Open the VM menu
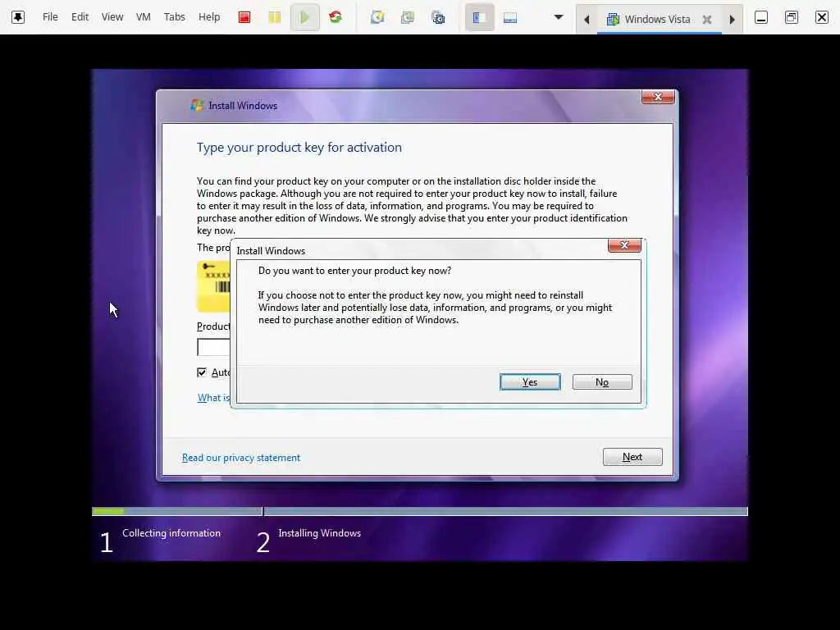The image size is (840, 630). [143, 17]
